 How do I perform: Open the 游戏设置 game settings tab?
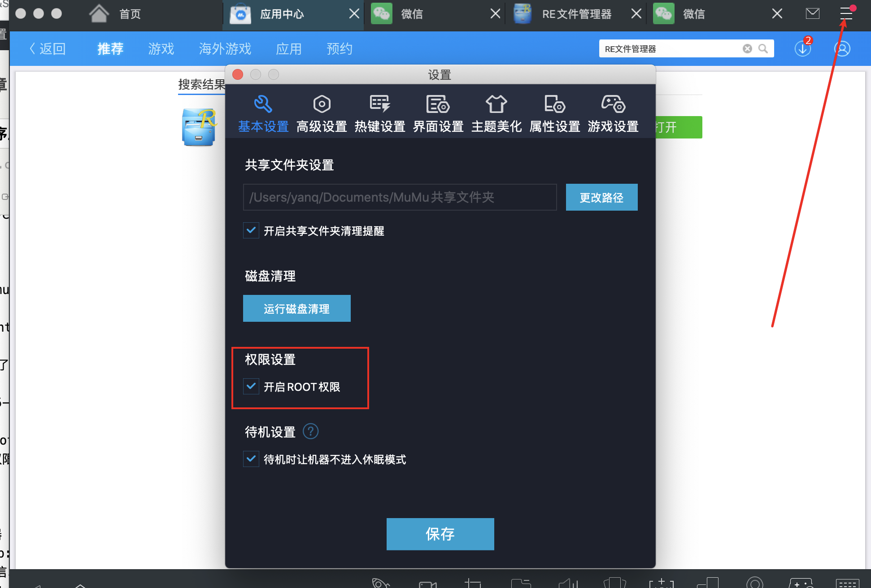point(613,114)
